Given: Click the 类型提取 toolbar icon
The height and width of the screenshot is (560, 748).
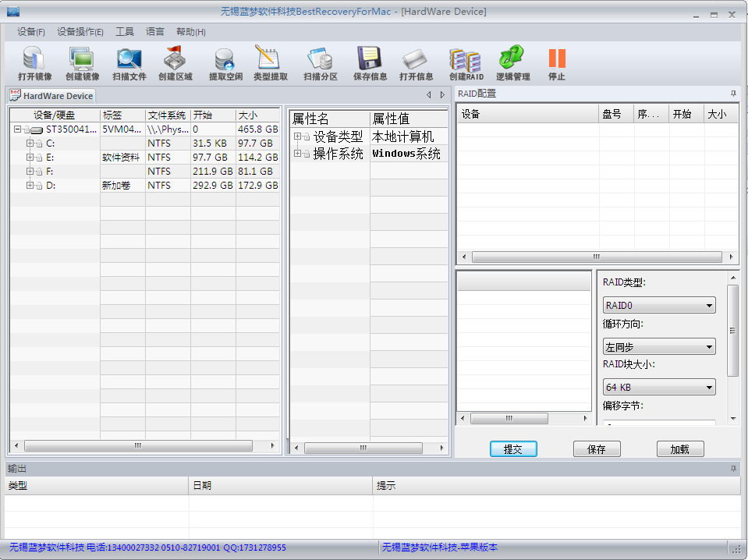Looking at the screenshot, I should tap(270, 59).
